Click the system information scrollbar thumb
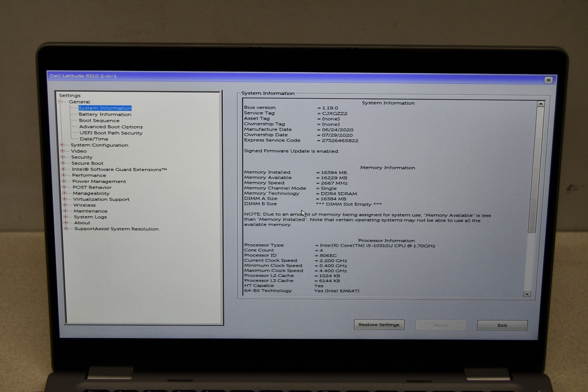The width and height of the screenshot is (588, 392). pos(535,170)
